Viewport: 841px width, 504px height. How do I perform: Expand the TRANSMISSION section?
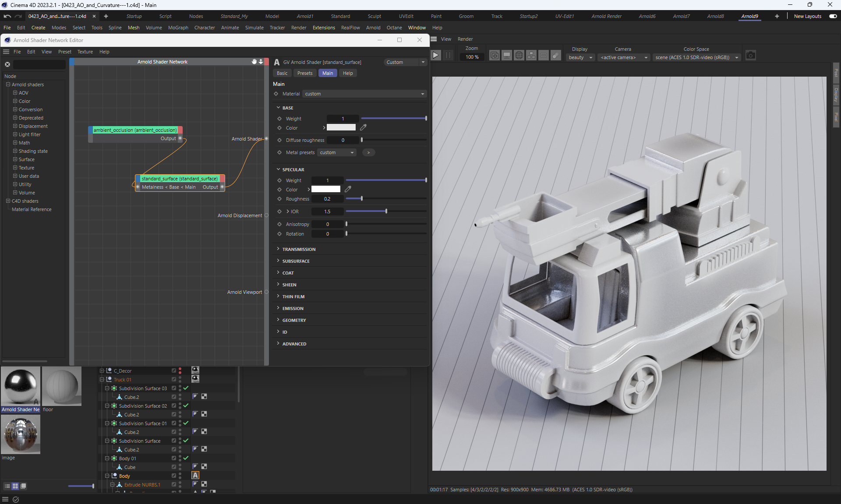[299, 249]
